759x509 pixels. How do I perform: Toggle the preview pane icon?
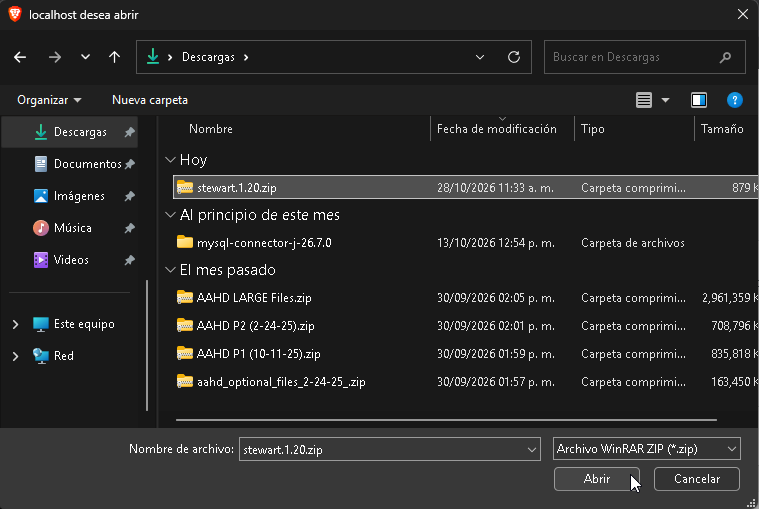click(698, 100)
